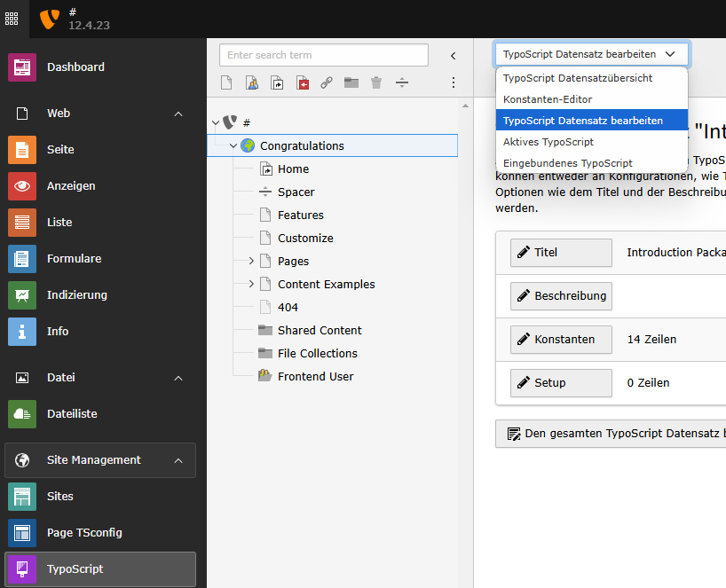Open the application grid menu icon
The width and height of the screenshot is (726, 588).
click(12, 19)
